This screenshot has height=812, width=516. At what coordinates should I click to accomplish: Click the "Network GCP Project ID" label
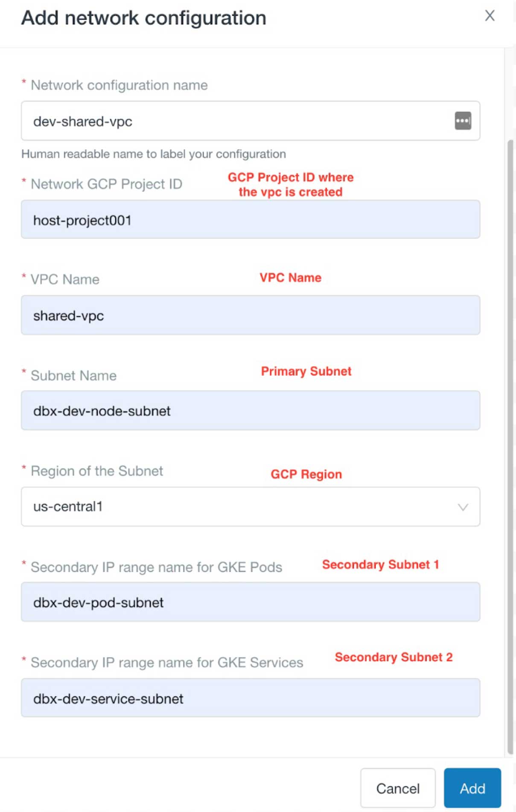(x=106, y=184)
